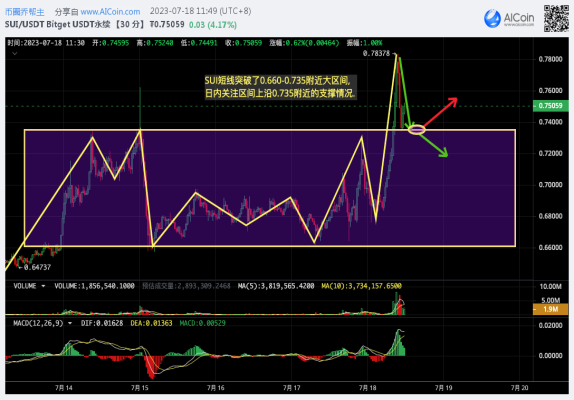The image size is (574, 400).
Task: Click the green downward arrow annotation
Action: 433,145
